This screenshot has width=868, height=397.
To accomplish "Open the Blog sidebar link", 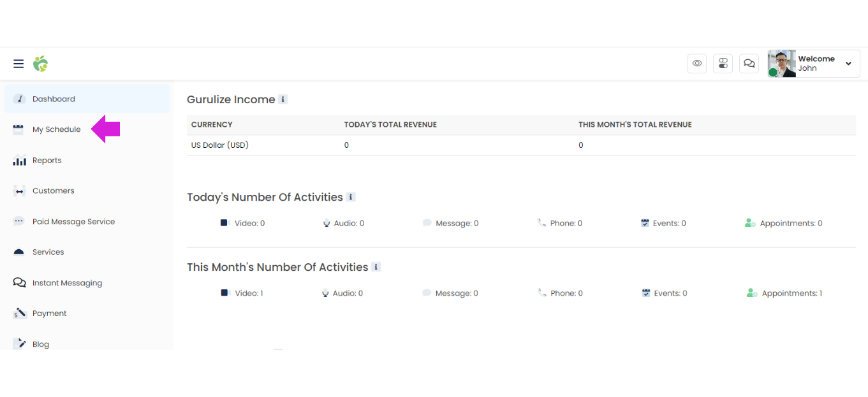I will pyautogui.click(x=41, y=344).
